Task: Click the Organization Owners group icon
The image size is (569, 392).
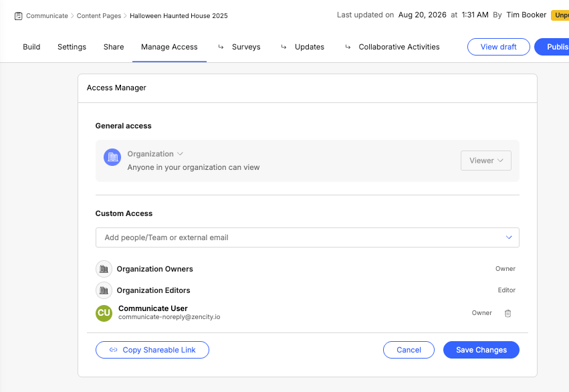Action: (x=104, y=269)
